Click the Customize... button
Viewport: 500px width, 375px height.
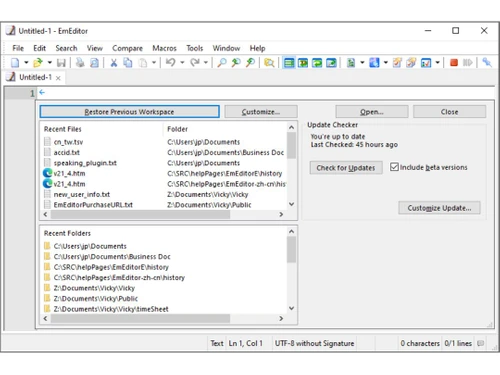261,112
